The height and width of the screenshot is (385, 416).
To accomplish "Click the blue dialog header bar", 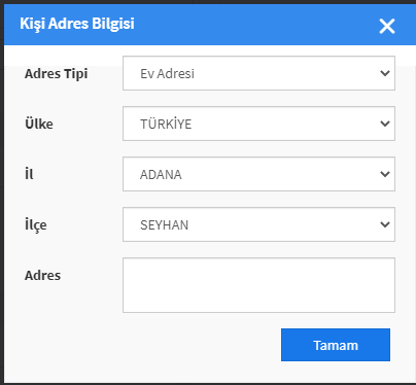I will 210,25.
